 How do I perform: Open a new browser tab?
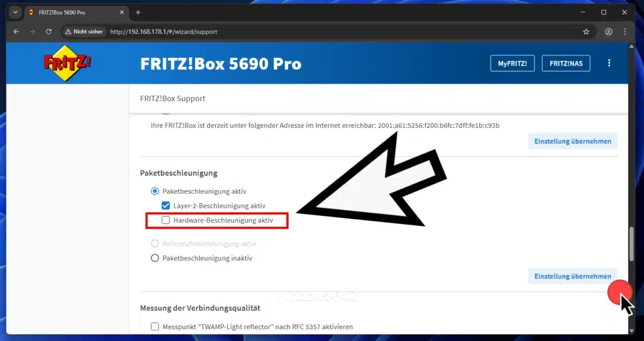pyautogui.click(x=138, y=13)
